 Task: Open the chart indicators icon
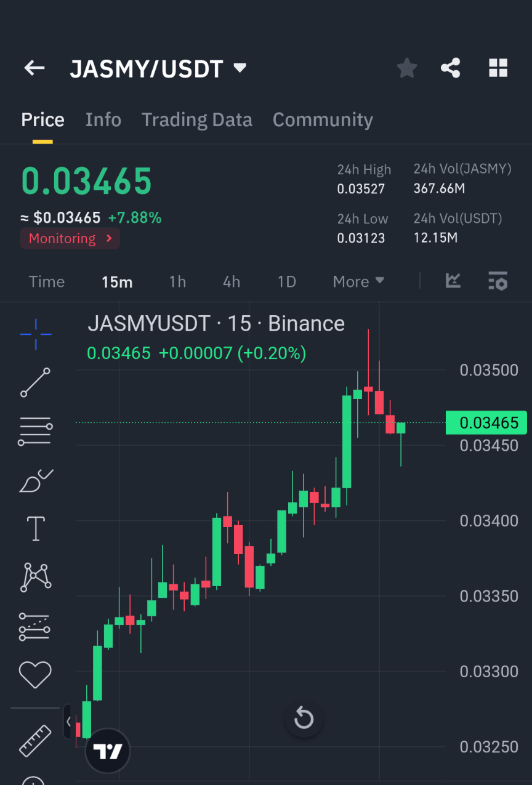pos(453,281)
